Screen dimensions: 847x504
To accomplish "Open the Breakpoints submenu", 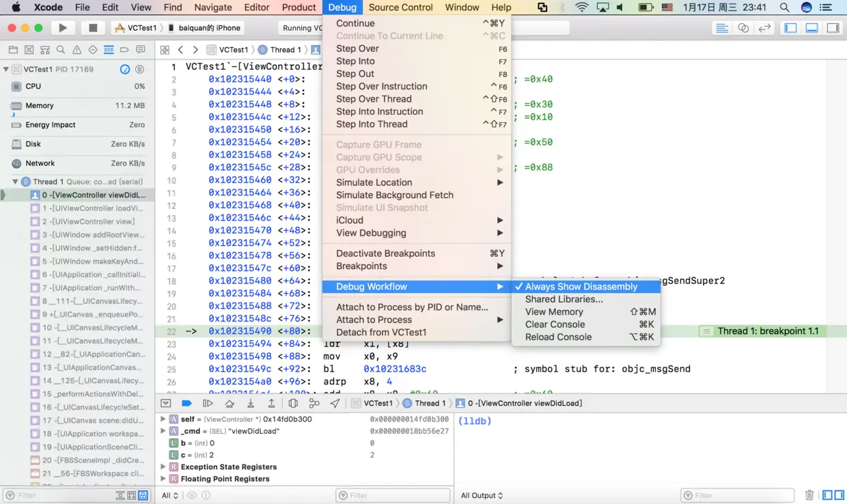I will coord(417,266).
